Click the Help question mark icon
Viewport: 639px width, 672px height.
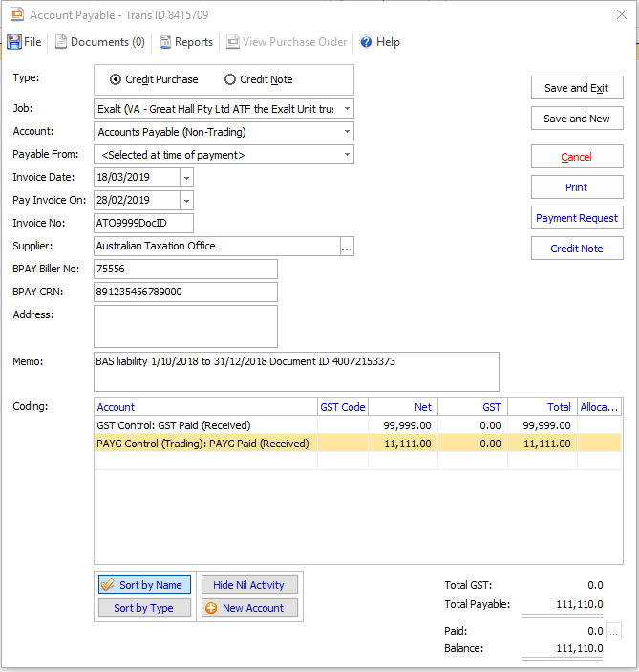click(x=366, y=42)
